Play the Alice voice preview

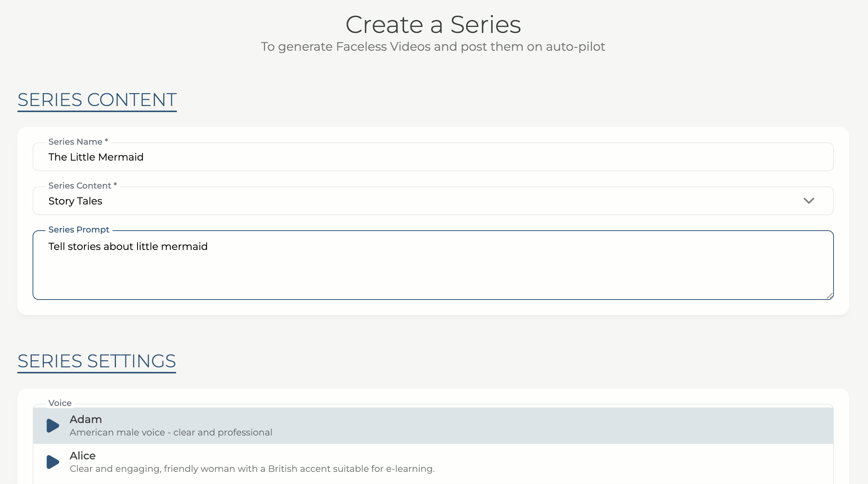click(53, 462)
